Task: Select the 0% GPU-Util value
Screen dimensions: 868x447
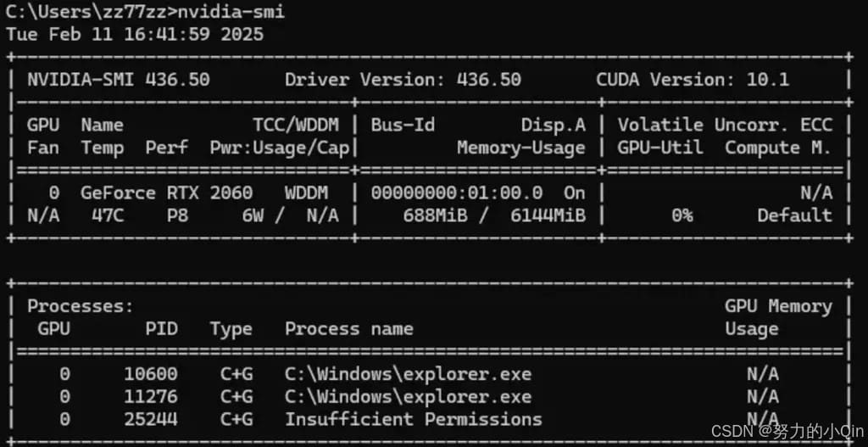Action: 682,215
